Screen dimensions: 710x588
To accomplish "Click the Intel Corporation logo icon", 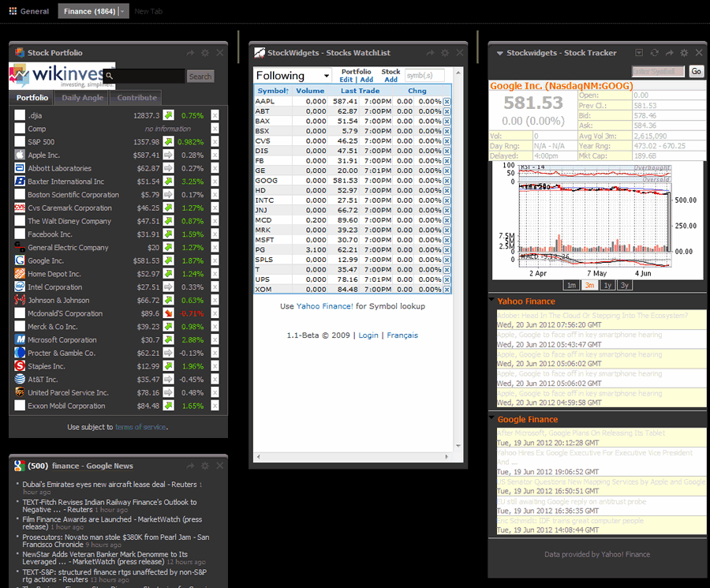I will pos(20,287).
